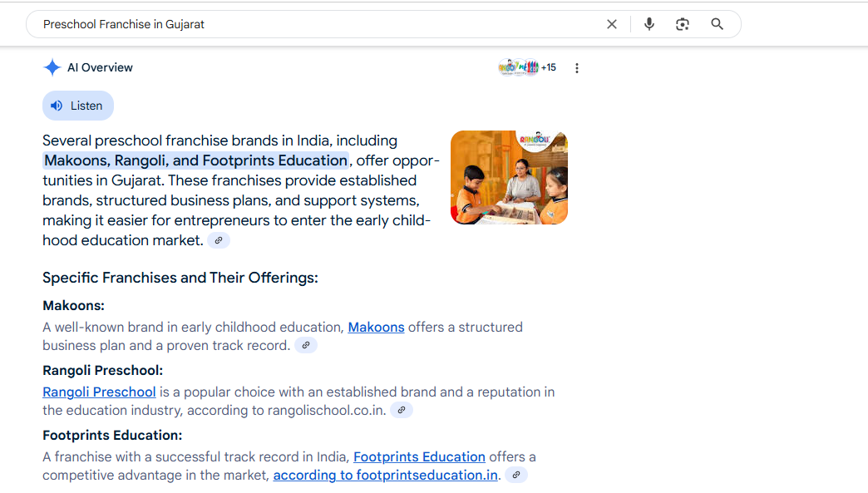
Task: Open search by image camera icon
Action: pos(683,24)
